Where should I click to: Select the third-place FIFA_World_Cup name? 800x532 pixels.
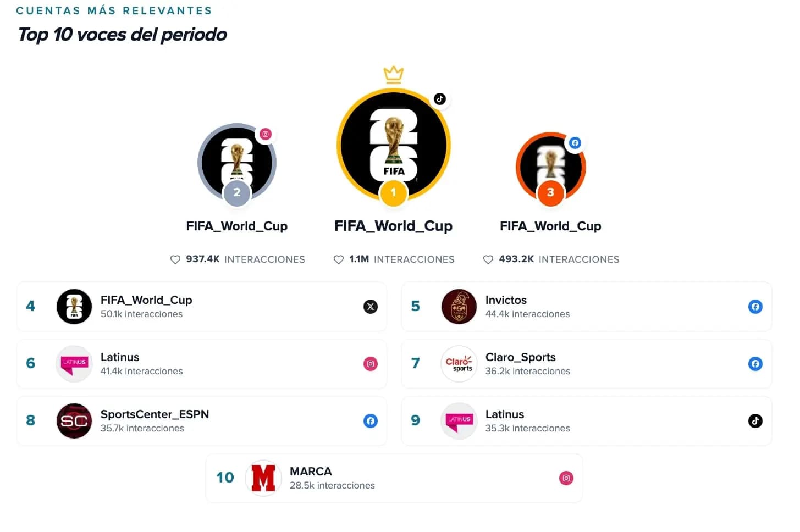[550, 226]
